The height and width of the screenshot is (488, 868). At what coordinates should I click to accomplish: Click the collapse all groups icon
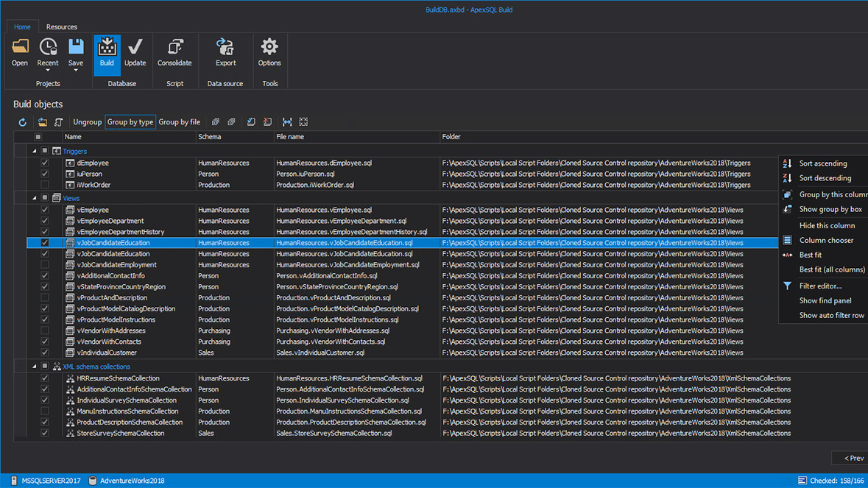click(231, 122)
